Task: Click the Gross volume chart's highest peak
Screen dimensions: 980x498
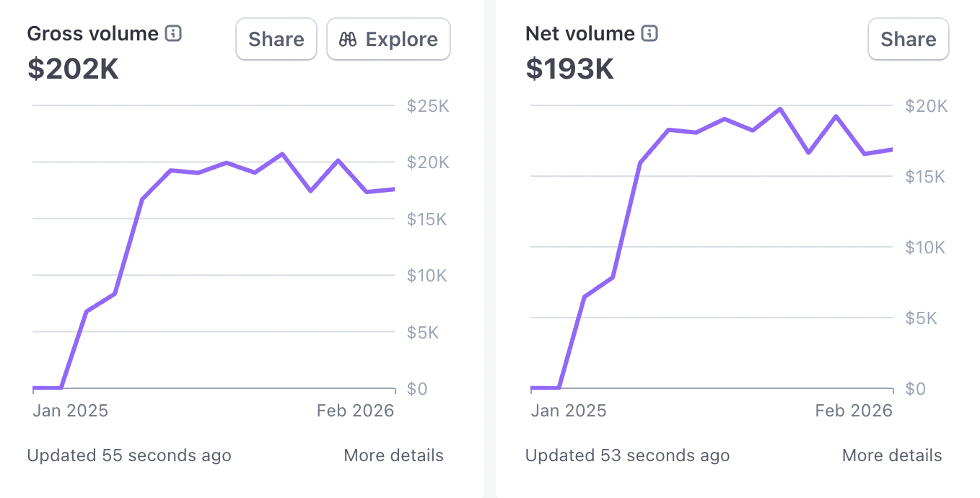Action: point(281,154)
